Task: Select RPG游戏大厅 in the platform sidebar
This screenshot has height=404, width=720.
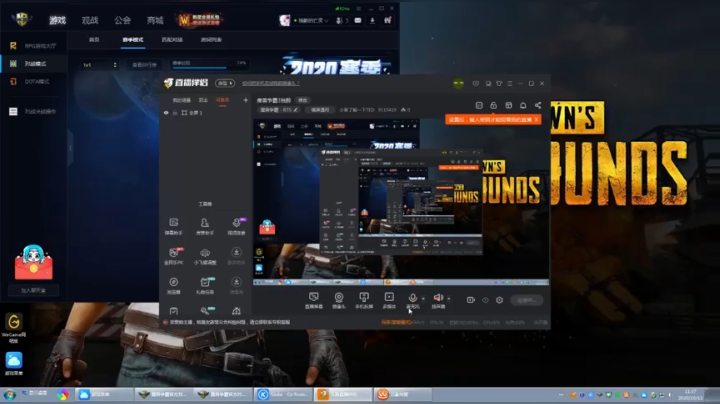Action: pyautogui.click(x=34, y=46)
